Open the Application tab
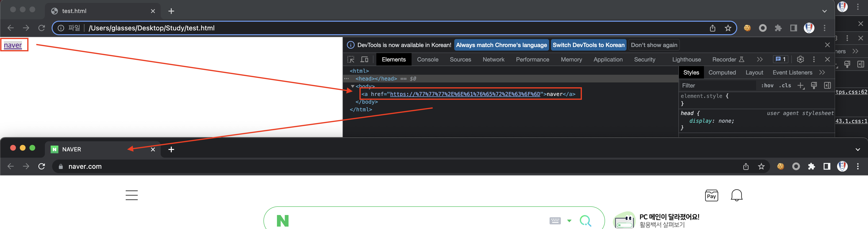This screenshot has width=868, height=229. 608,59
